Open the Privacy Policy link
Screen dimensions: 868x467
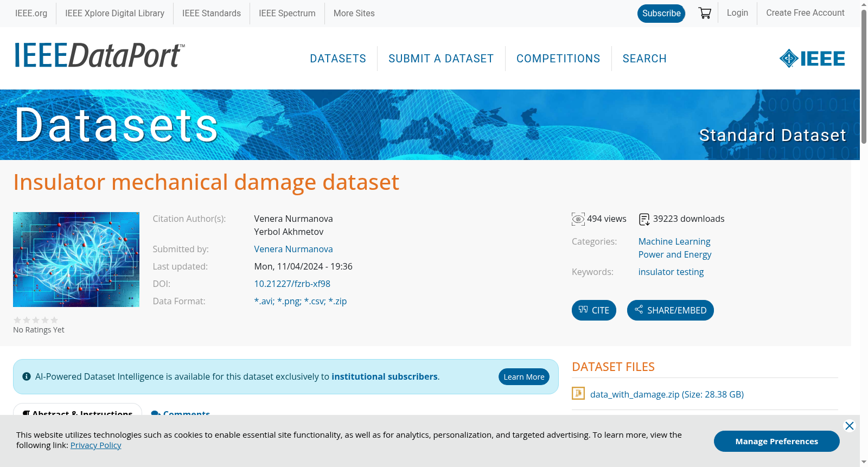click(95, 445)
